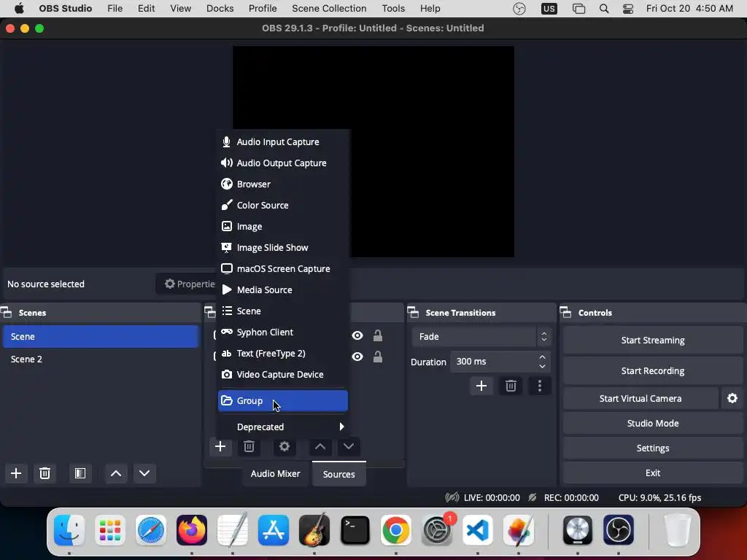Expand the Deprecated submenu arrow
The height and width of the screenshot is (560, 747).
(341, 427)
